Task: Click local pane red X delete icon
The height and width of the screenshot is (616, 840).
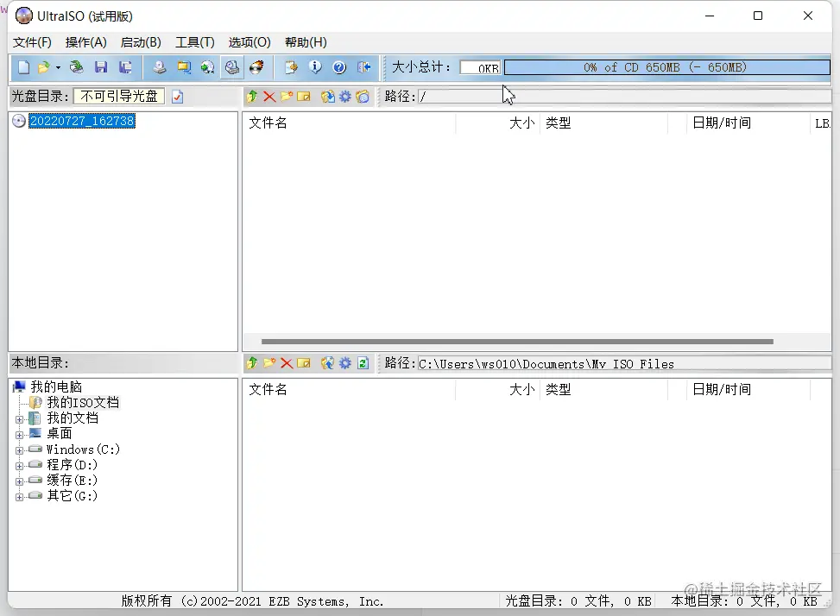Action: (287, 364)
